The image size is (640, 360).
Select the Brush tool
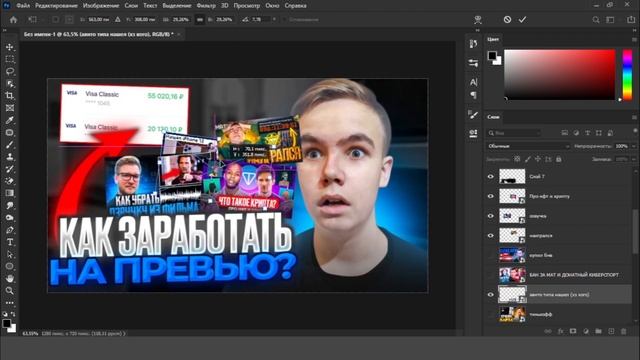pos(10,145)
